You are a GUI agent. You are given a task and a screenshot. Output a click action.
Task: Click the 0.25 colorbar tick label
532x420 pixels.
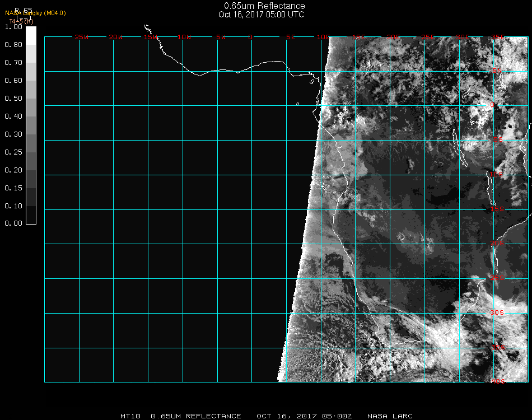coord(13,152)
